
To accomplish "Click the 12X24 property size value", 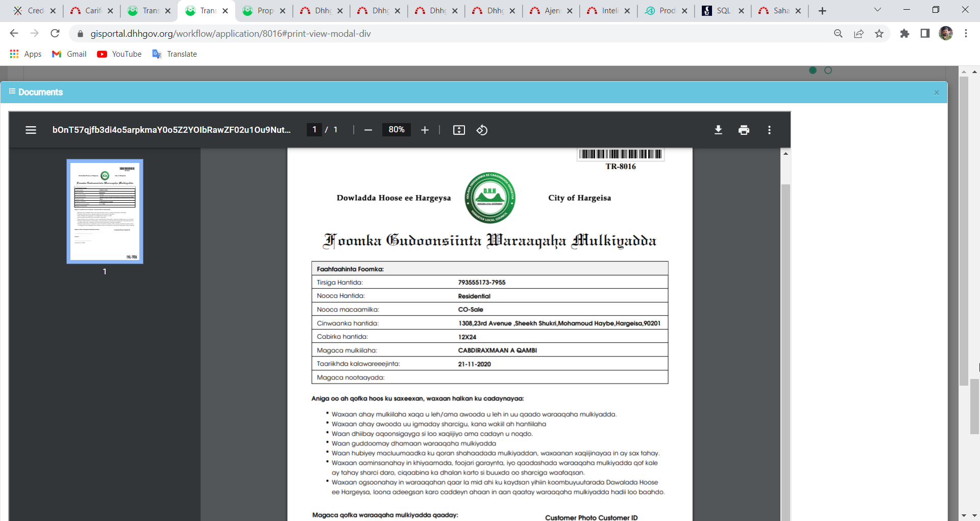I will click(x=467, y=337).
